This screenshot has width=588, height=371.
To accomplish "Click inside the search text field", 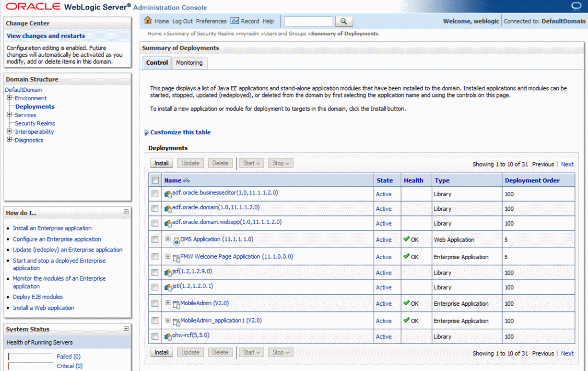I will coord(308,21).
